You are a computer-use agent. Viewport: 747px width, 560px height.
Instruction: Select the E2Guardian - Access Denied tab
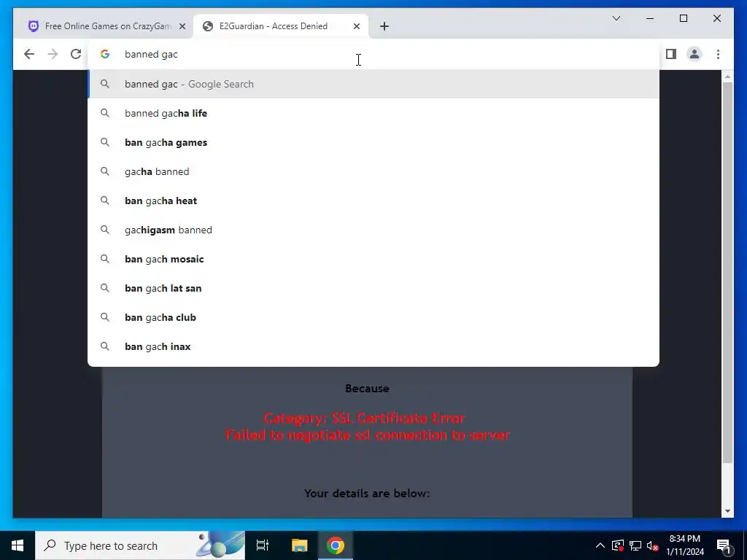click(280, 26)
